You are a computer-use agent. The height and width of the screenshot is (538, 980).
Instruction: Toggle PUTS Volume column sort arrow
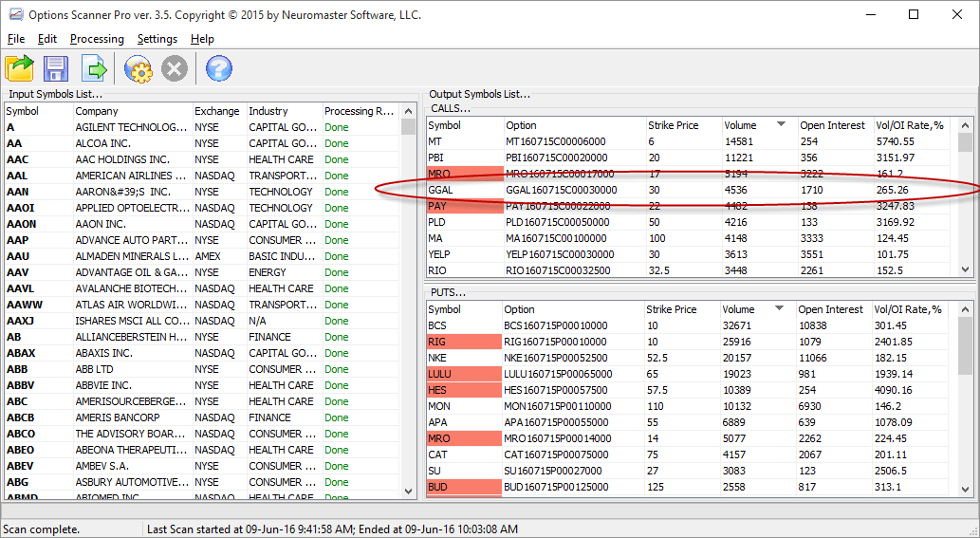[x=779, y=308]
